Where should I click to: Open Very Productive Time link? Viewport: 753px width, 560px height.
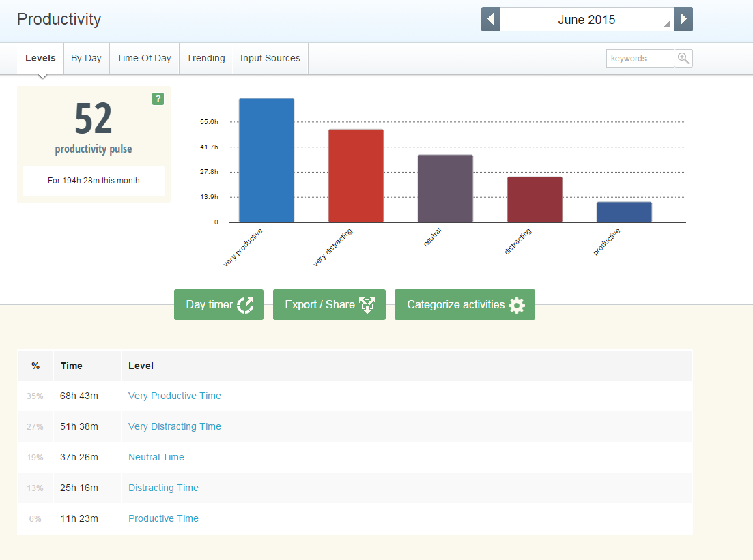click(x=174, y=396)
